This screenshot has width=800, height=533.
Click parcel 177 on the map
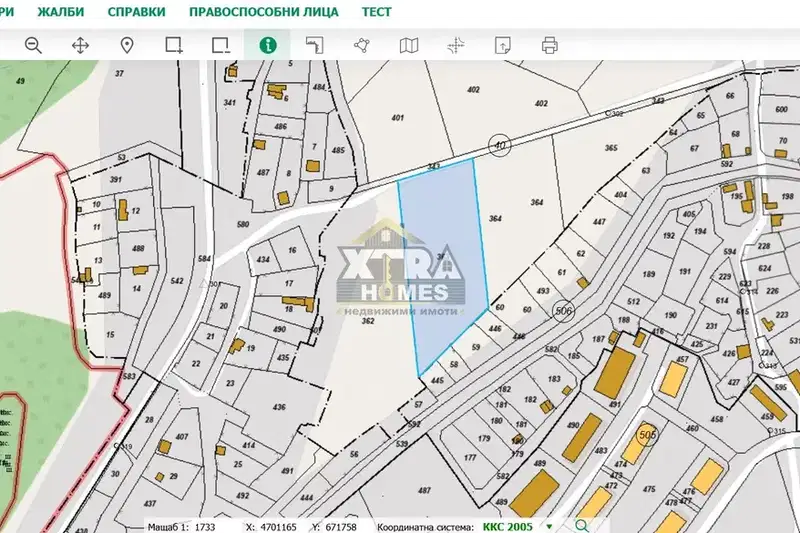pyautogui.click(x=470, y=458)
